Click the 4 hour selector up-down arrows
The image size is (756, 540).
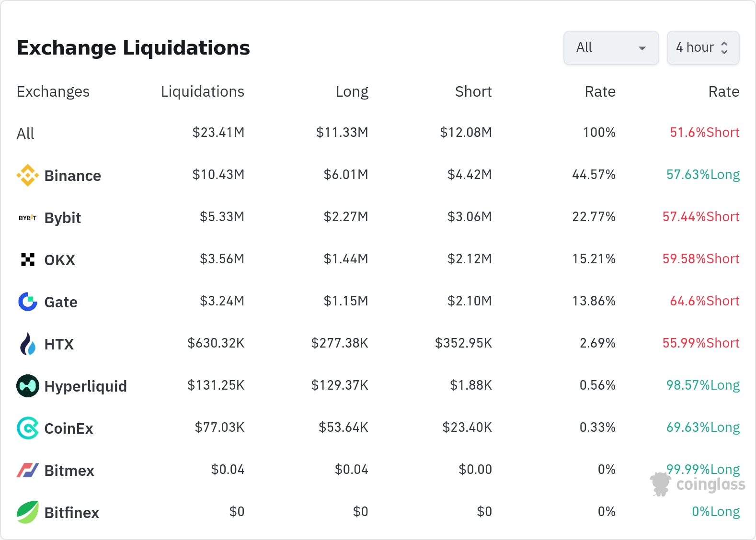coord(724,48)
